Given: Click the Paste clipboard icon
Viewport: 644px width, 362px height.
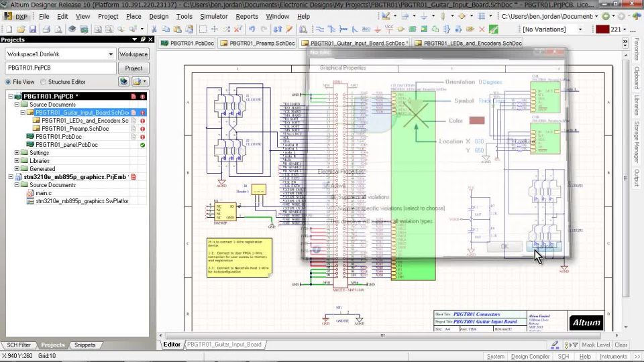Looking at the screenshot, I should pyautogui.click(x=177, y=29).
